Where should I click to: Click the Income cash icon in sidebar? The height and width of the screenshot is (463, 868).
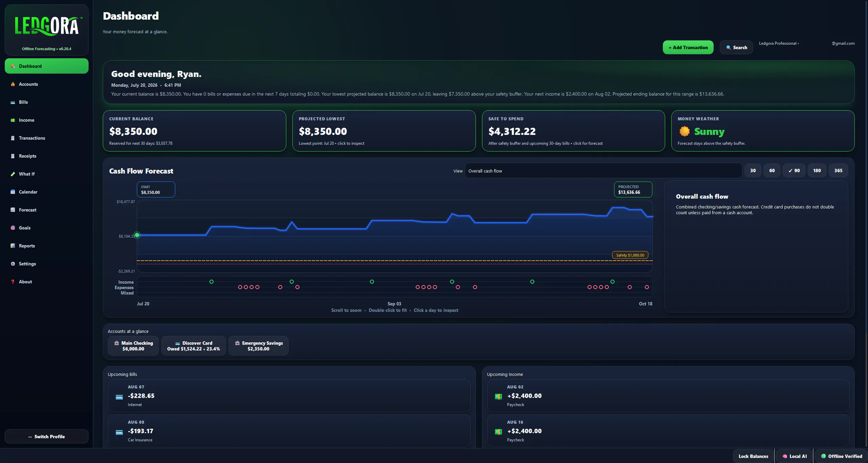[x=13, y=120]
